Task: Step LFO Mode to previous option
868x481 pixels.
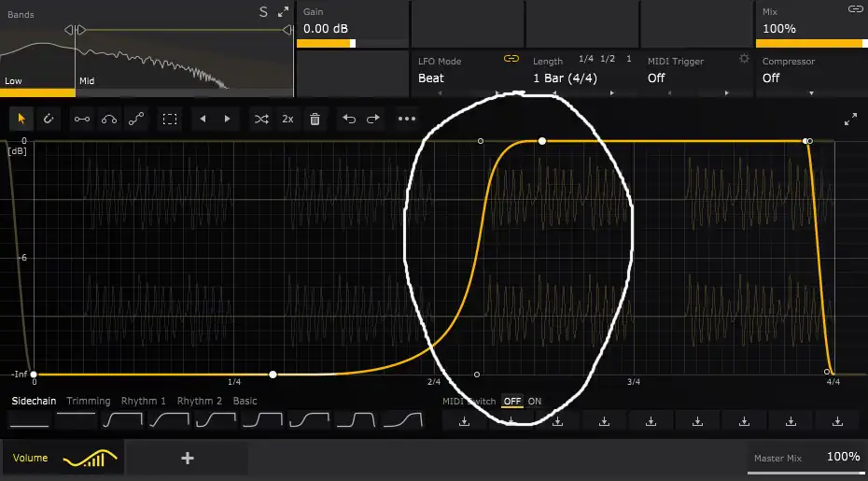Action: coord(441,93)
